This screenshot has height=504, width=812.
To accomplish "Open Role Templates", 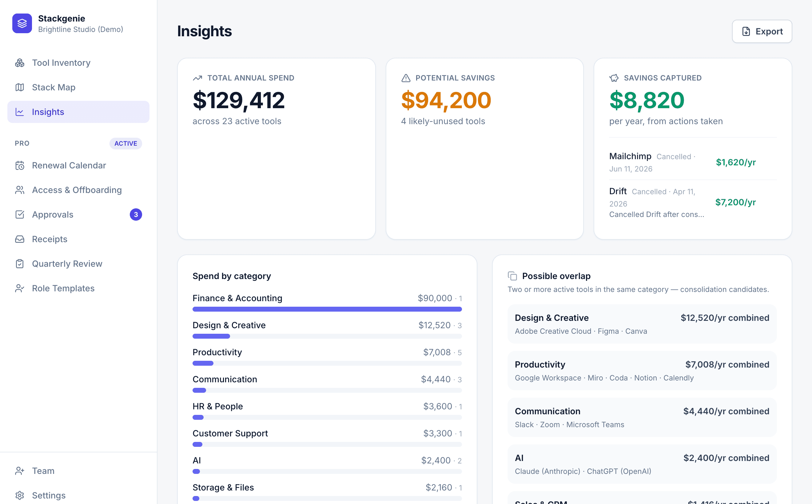I will tap(78, 288).
